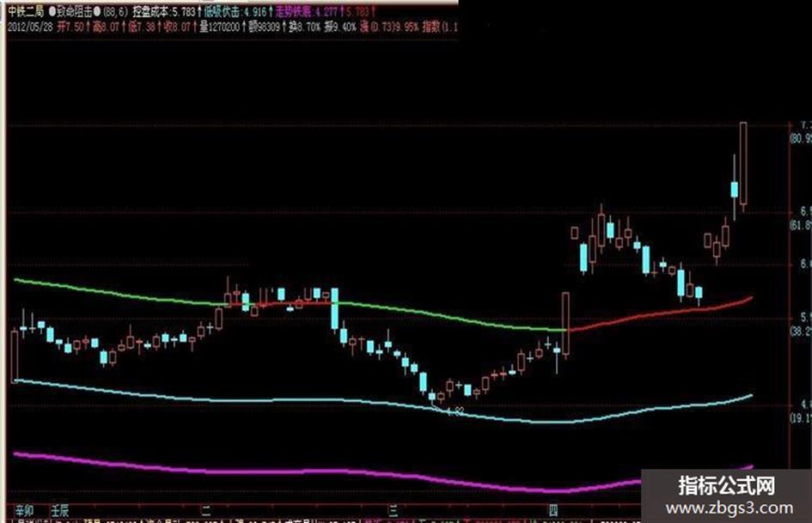The image size is (812, 523).
Task: Click the close price 收8.07
Action: tap(177, 27)
